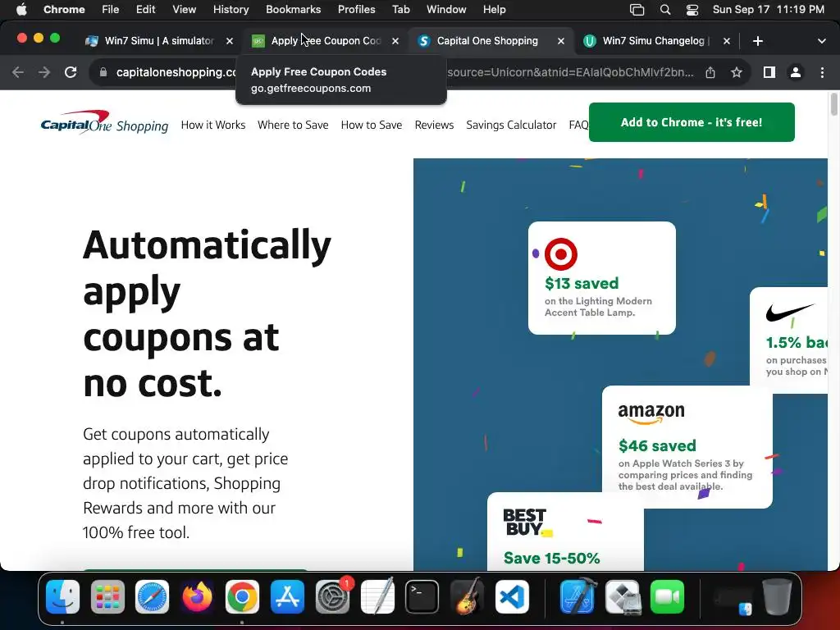The height and width of the screenshot is (630, 840).
Task: Toggle the Chrome side panel icon
Action: (769, 72)
